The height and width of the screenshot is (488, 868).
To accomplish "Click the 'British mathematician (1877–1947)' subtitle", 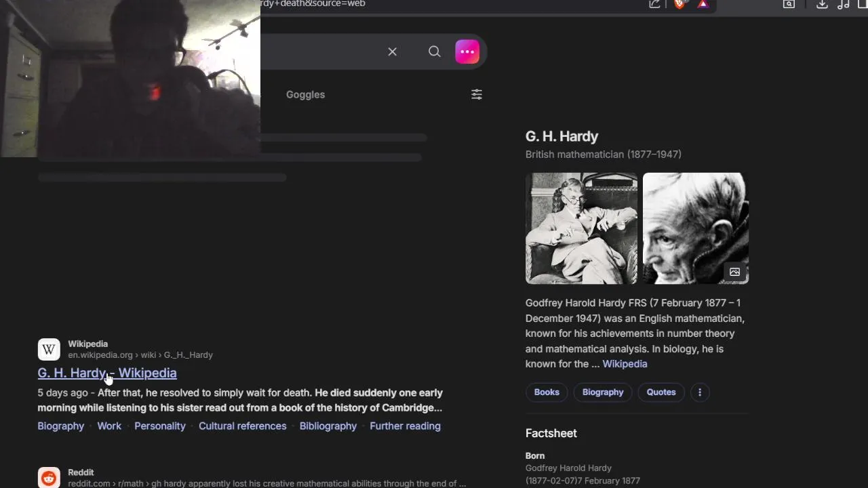I will point(604,155).
